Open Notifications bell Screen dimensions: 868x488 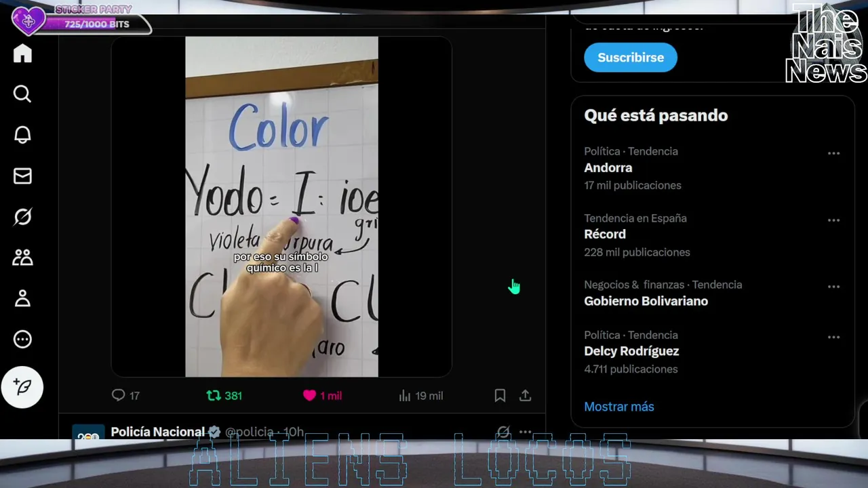22,135
